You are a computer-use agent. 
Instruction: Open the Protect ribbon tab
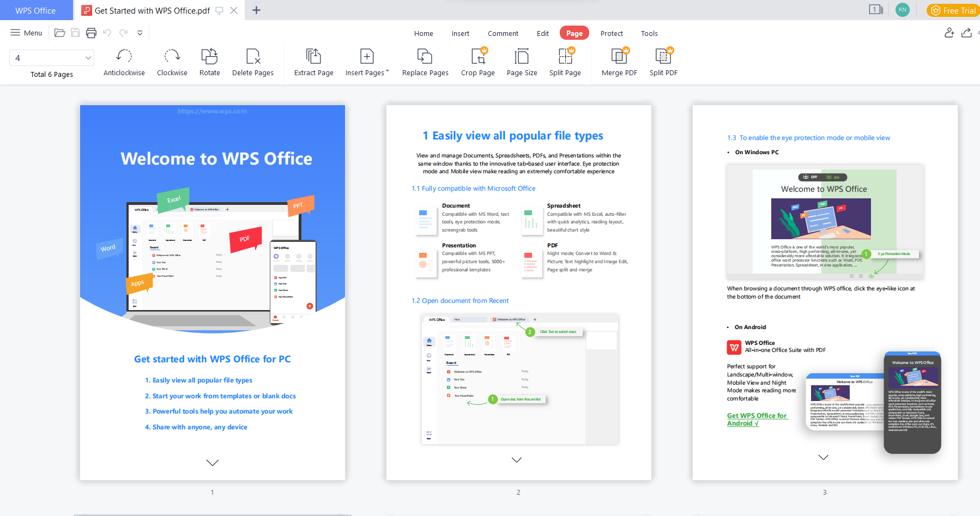612,33
